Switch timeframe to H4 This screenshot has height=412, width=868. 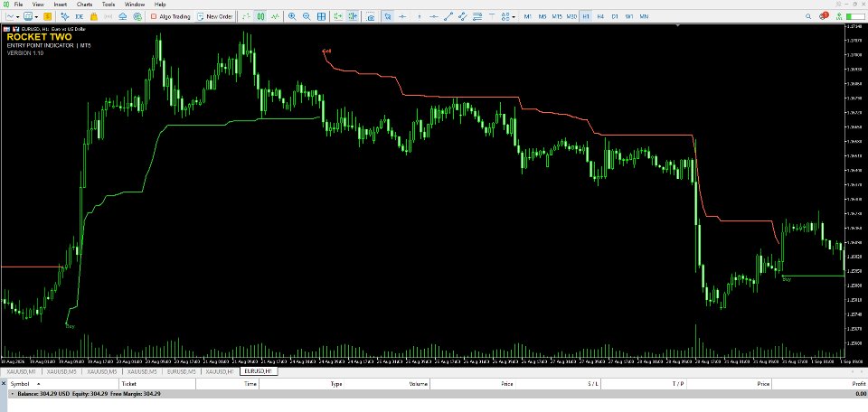point(600,16)
